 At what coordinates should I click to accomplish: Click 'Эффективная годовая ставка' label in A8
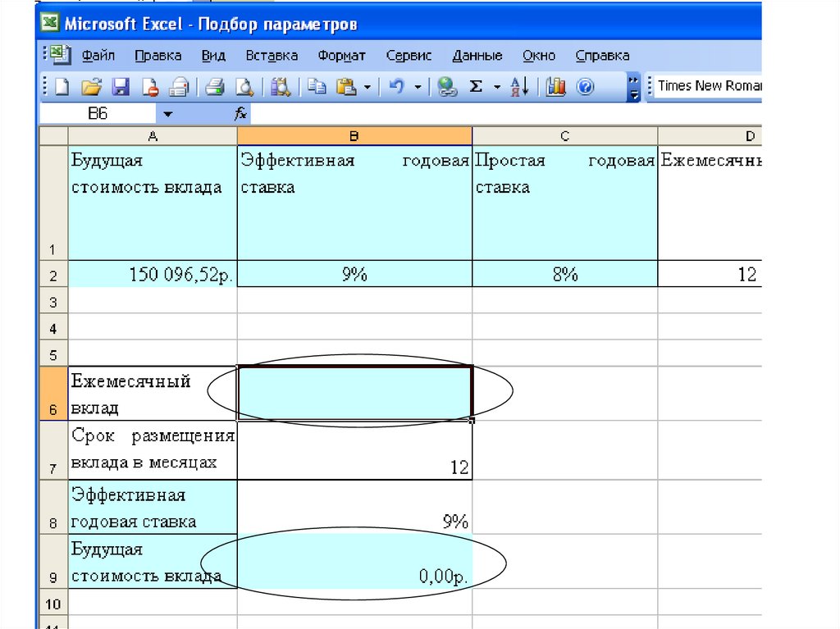tap(153, 507)
